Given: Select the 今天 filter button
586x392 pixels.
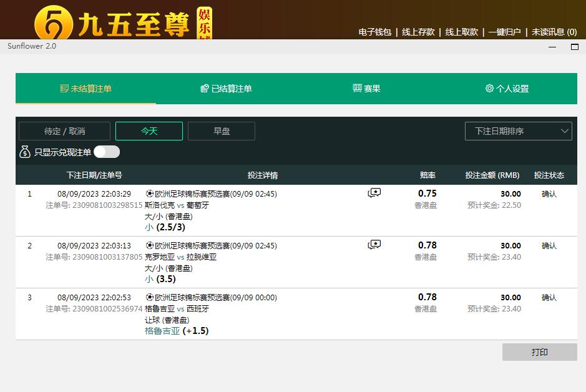Looking at the screenshot, I should tap(149, 131).
